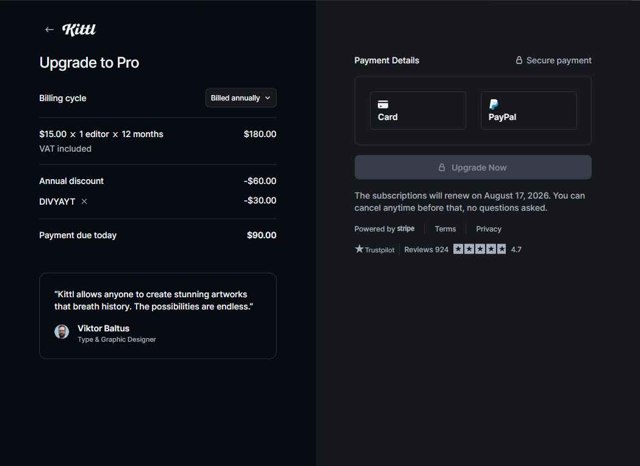Click the '-$30.00' coupon discount value
The height and width of the screenshot is (466, 640).
click(x=260, y=200)
